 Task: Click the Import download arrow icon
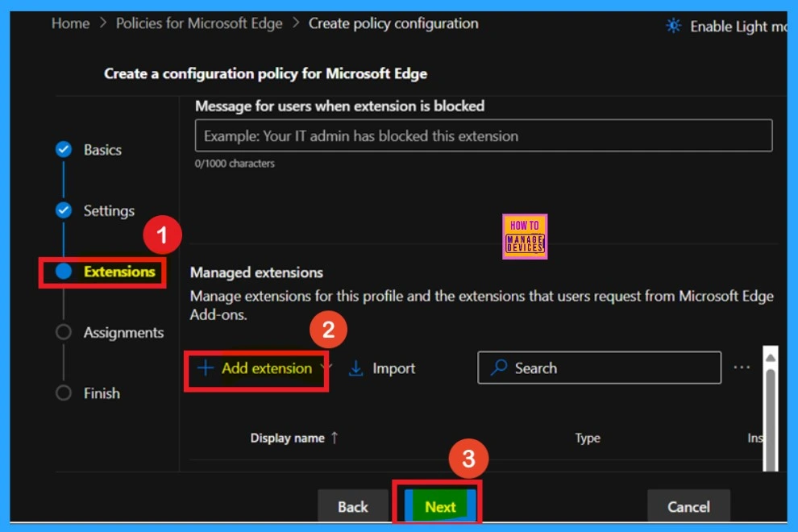356,368
